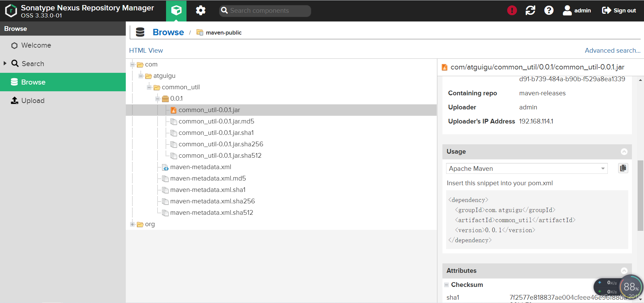Click the dependency XML snippet box
This screenshot has width=644, height=303.
point(537,220)
